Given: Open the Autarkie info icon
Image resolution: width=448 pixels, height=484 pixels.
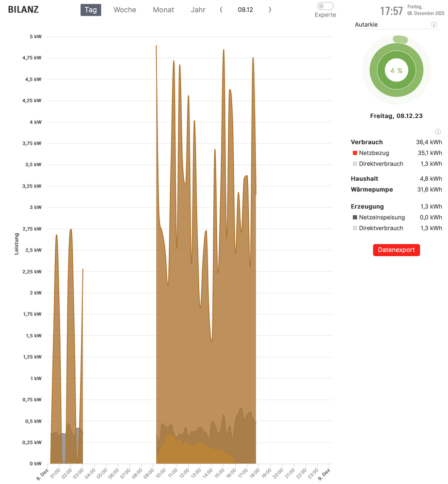Looking at the screenshot, I should tap(434, 25).
